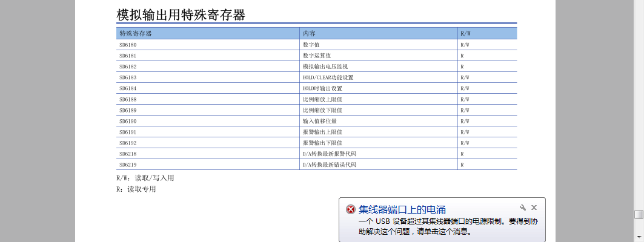Click the HOLD/CLEAR功能设置 cell
Screen dimensions: 644x242
328,77
